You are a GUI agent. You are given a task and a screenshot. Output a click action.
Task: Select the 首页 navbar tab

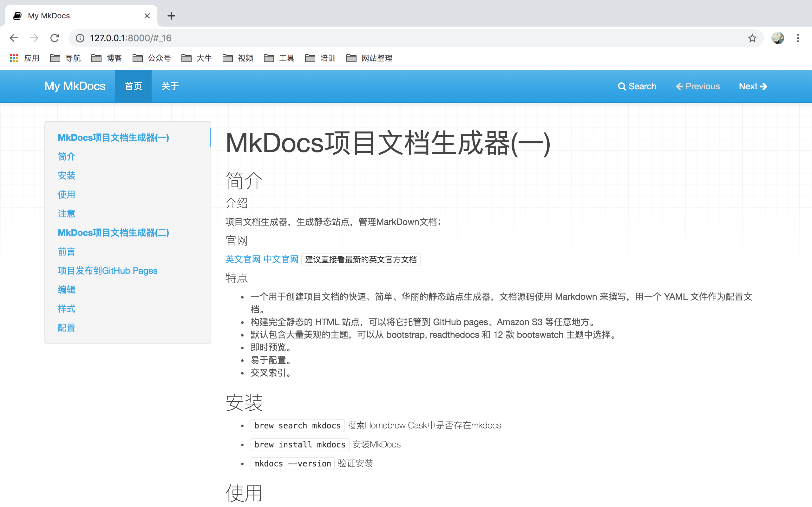133,86
